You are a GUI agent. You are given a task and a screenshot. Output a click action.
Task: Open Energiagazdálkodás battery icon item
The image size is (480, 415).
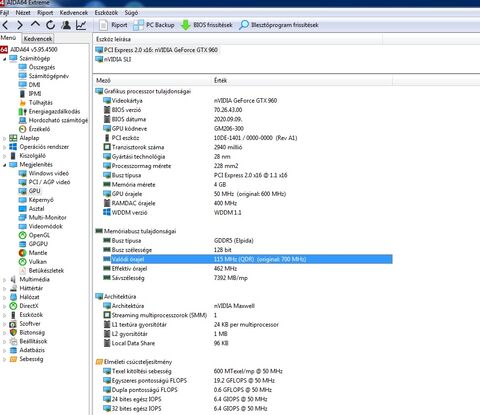[49, 111]
